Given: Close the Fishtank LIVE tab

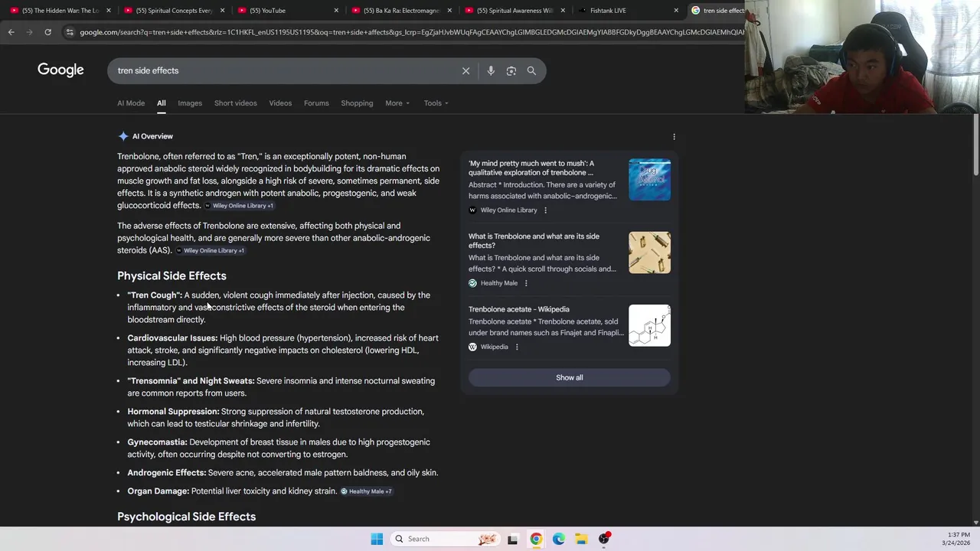Looking at the screenshot, I should tap(676, 11).
